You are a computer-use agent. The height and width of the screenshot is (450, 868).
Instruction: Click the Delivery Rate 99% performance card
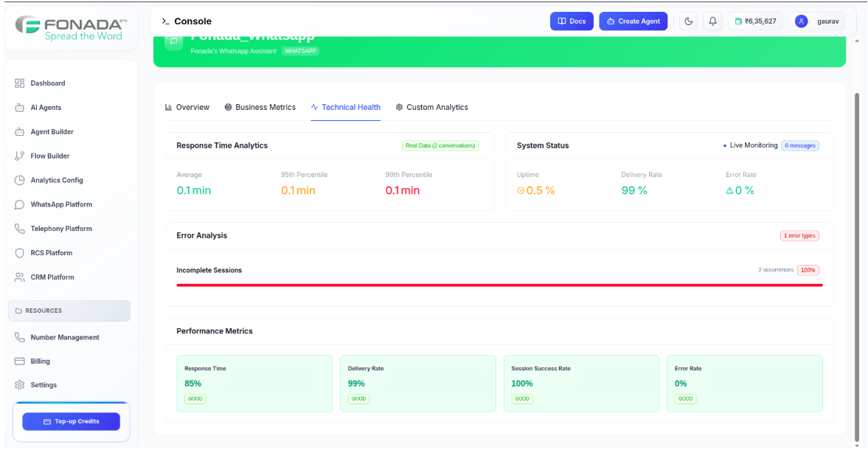click(x=418, y=384)
